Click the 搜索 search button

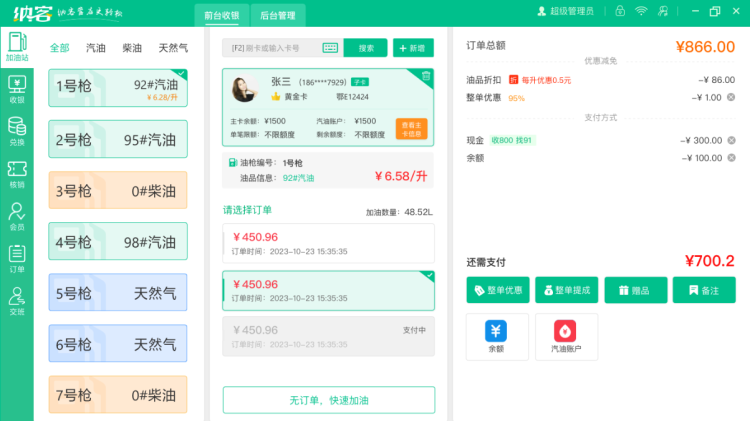[366, 48]
